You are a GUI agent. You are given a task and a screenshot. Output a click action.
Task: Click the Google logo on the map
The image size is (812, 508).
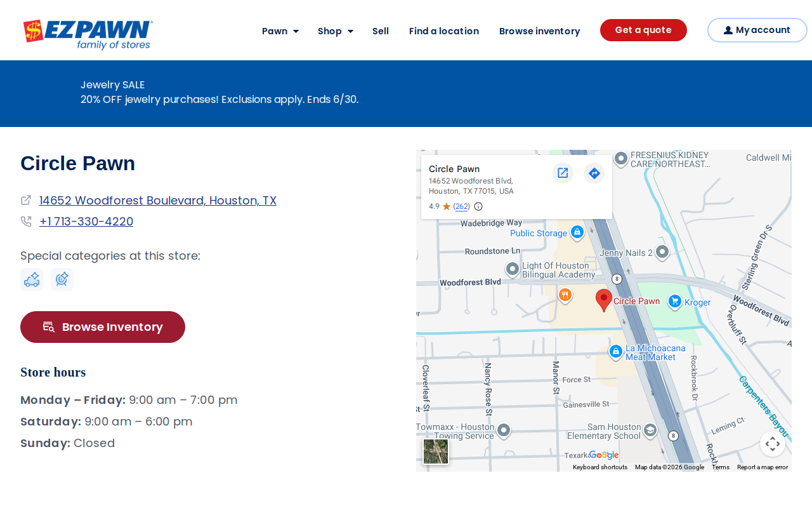(604, 455)
